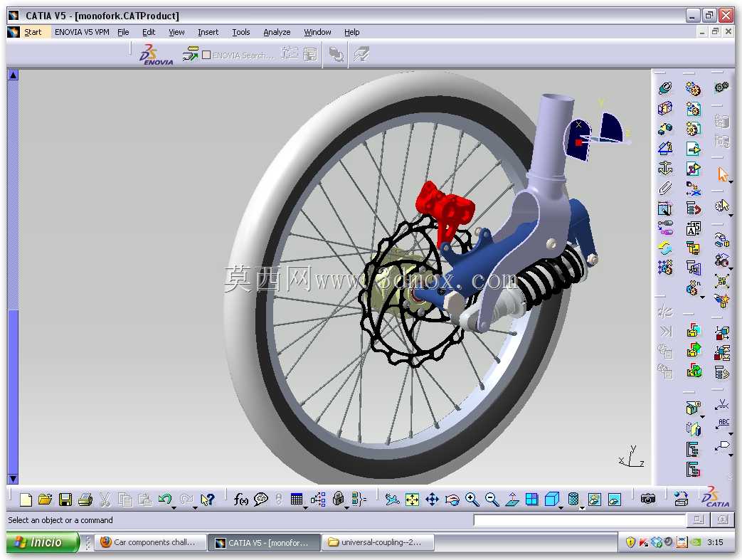This screenshot has height=560, width=742.
Task: Expand dropdown arrow by ABC text icon
Action: click(731, 433)
